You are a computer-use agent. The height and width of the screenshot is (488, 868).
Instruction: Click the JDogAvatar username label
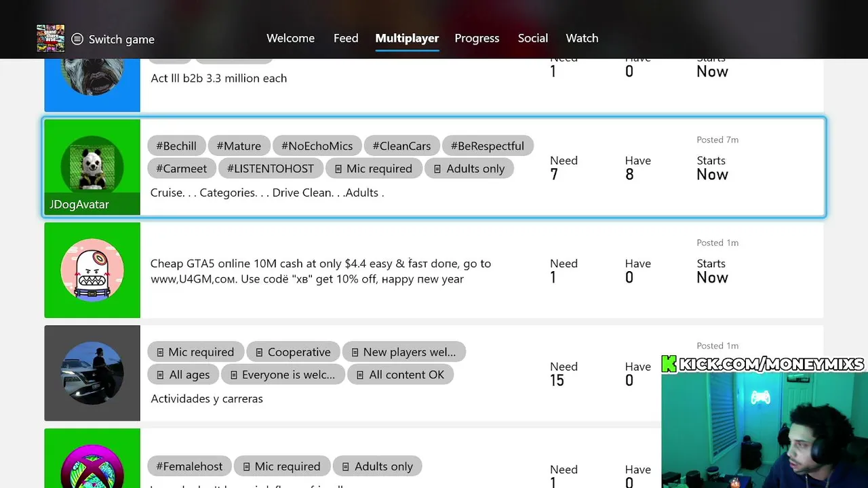tap(79, 204)
